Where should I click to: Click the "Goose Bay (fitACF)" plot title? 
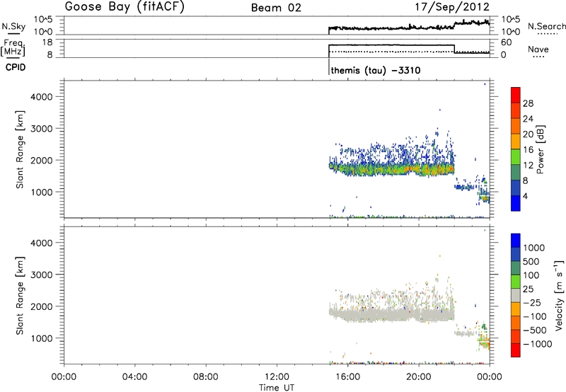(125, 7)
